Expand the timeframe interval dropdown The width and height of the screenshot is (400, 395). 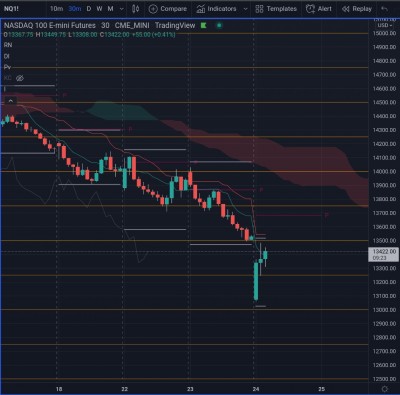[x=122, y=9]
